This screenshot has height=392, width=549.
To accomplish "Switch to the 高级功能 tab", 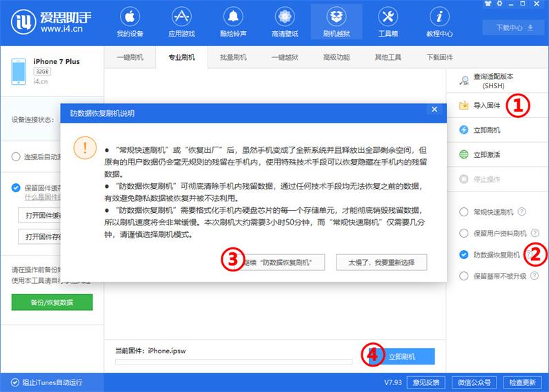I will click(x=337, y=57).
